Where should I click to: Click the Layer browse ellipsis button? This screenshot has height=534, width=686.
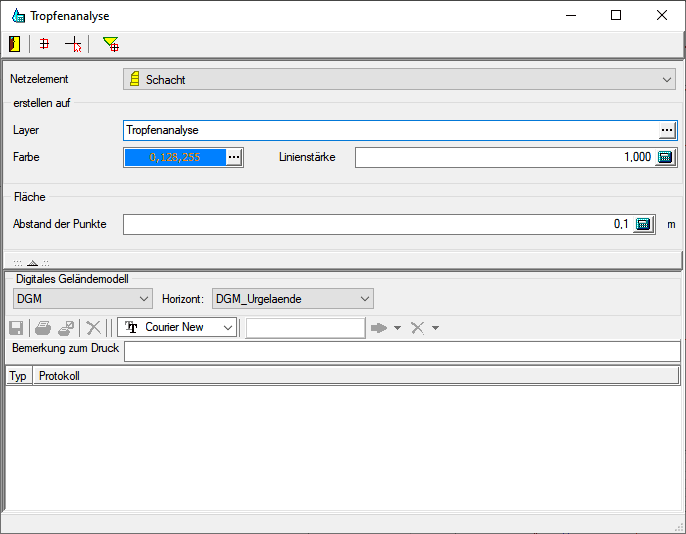667,130
